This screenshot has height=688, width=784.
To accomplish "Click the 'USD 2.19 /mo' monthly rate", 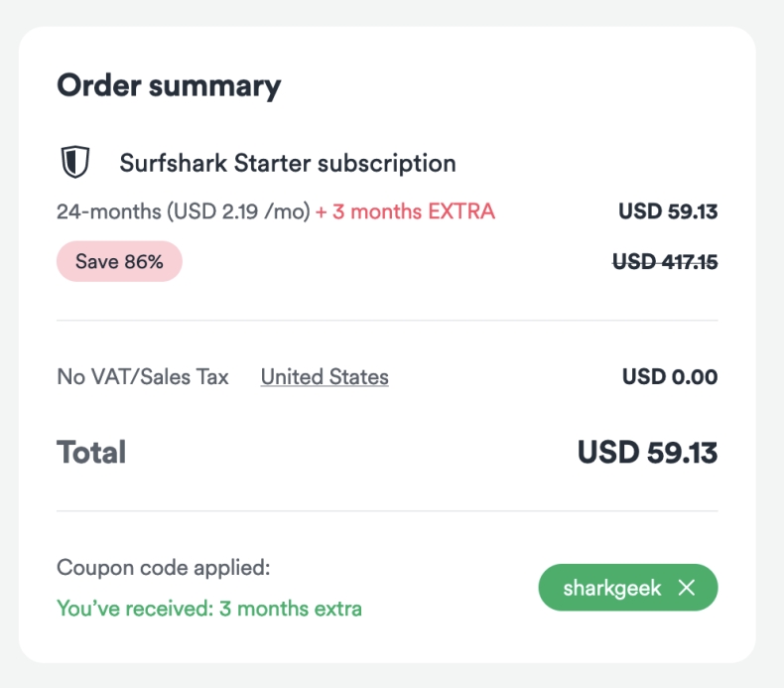I will point(238,211).
